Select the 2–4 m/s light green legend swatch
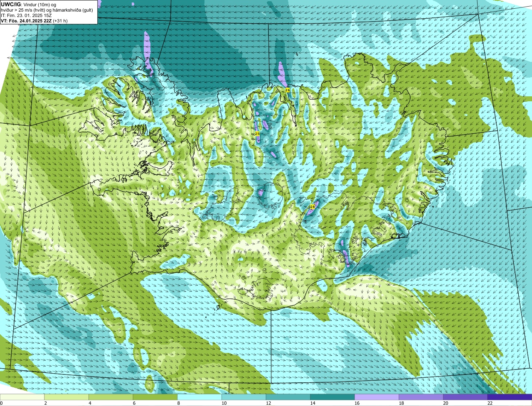 coord(66,397)
